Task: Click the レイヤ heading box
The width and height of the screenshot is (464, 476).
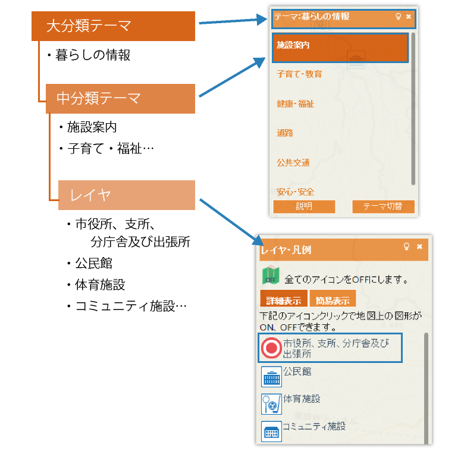Action: [x=127, y=195]
